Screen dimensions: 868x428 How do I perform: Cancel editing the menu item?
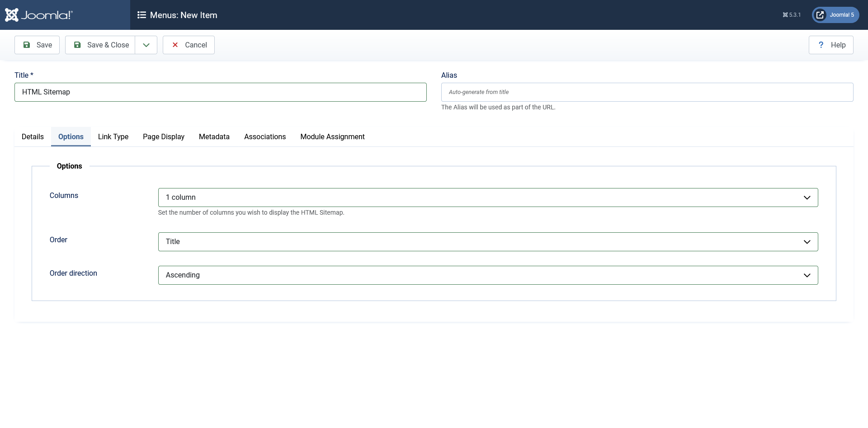click(x=189, y=45)
